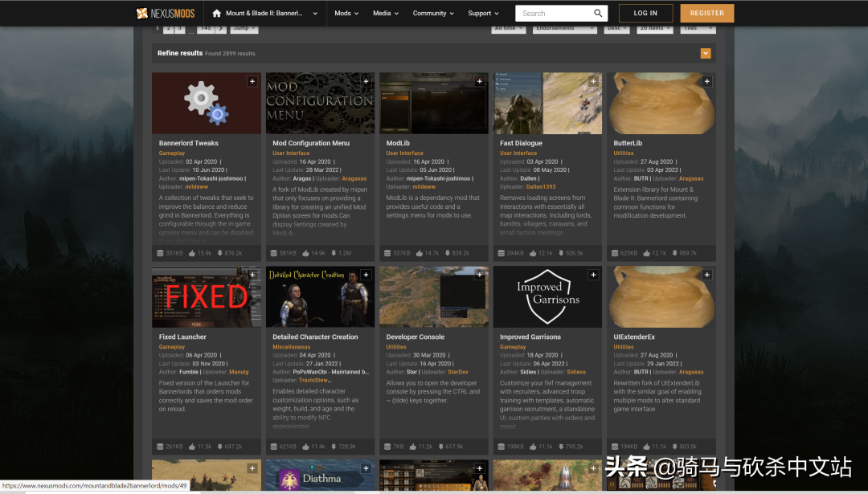Go to the game home icon
Viewport: 868px width, 494px height.
216,14
